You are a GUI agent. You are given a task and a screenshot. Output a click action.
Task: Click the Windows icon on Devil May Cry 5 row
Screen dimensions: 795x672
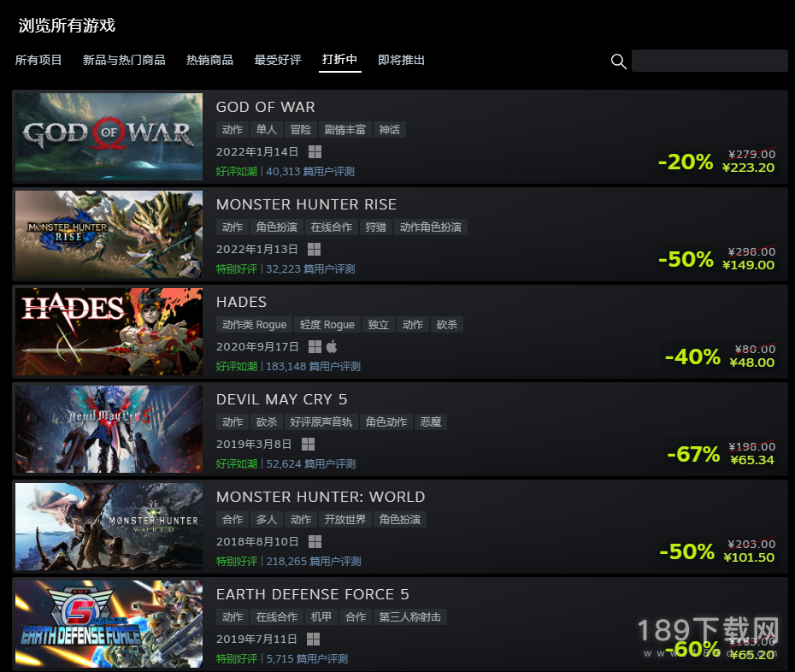tap(309, 445)
